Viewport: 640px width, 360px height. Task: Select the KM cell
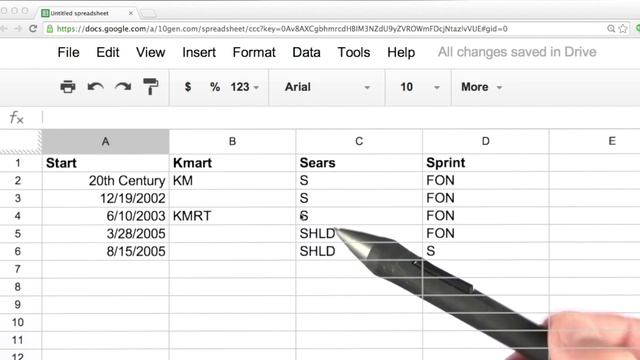(232, 181)
